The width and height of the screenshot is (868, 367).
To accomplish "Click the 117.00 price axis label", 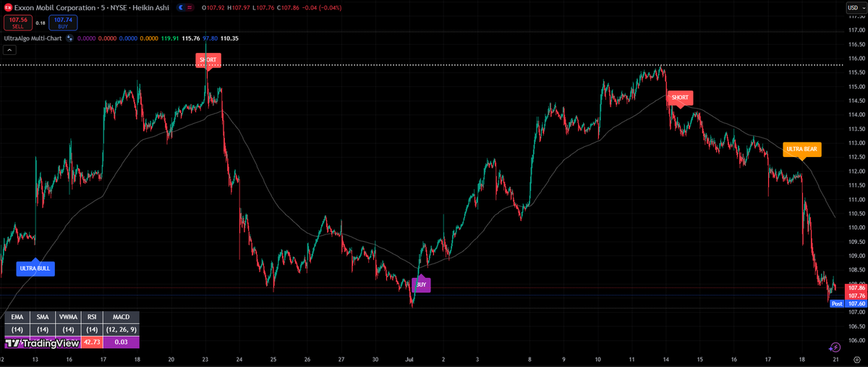I will [856, 30].
